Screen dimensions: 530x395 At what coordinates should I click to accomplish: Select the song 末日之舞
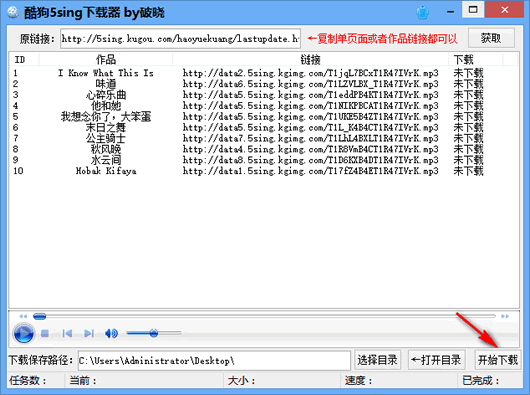click(106, 127)
